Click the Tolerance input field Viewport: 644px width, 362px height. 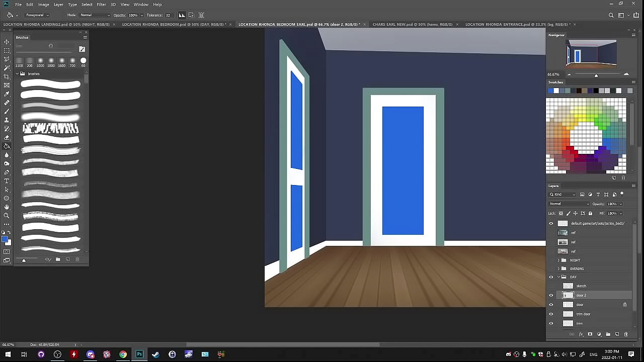(x=168, y=15)
